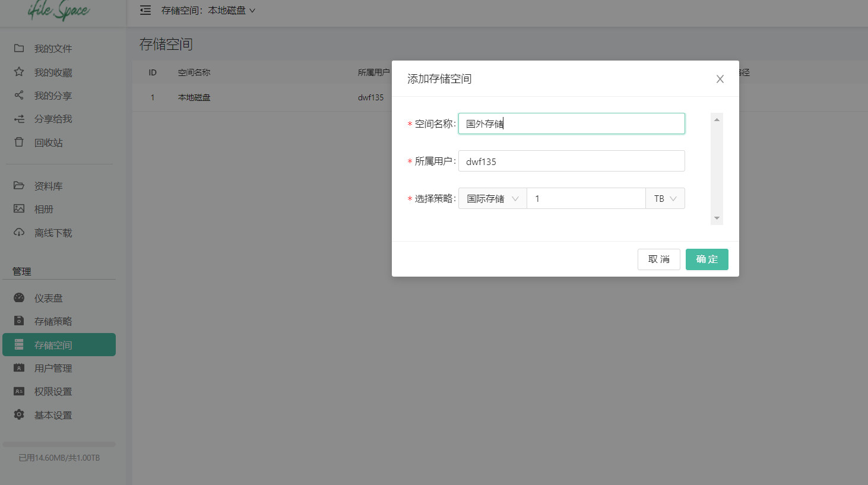Image resolution: width=868 pixels, height=485 pixels.
Task: Close the 添加存储空间 dialog with X
Action: pos(720,79)
